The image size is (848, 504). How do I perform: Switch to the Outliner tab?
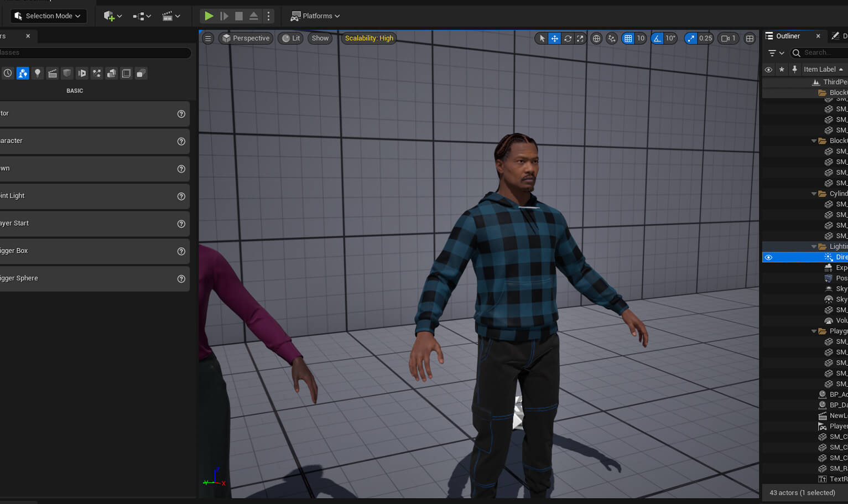click(x=788, y=36)
